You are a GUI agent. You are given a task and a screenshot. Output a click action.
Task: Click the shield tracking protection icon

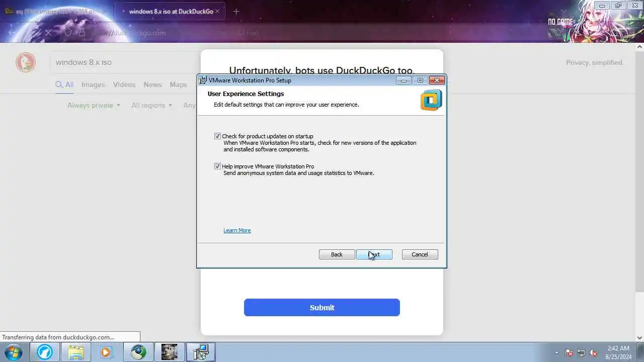[x=68, y=33]
